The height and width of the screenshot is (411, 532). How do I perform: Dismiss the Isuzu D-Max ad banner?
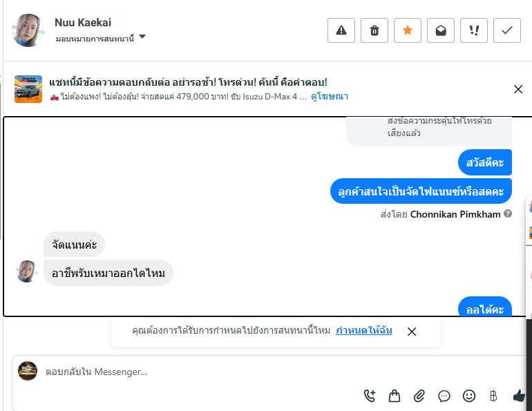(518, 89)
